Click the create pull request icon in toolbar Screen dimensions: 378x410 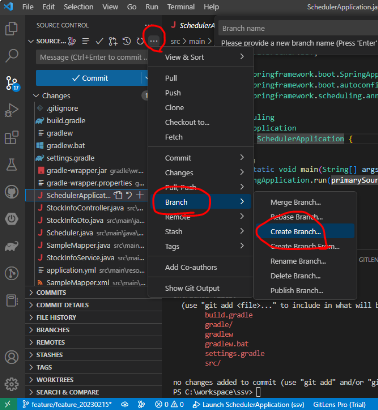(113, 41)
